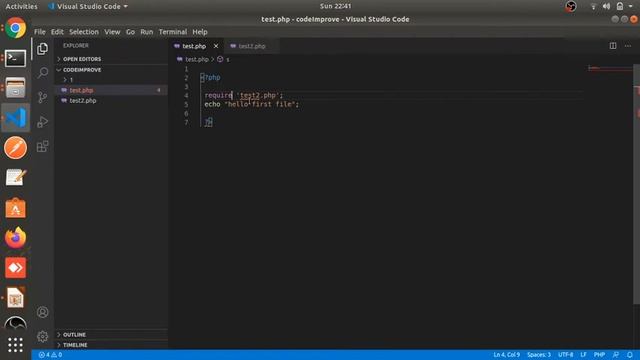This screenshot has width=640, height=360.
Task: Open the Source Control view
Action: [x=42, y=97]
